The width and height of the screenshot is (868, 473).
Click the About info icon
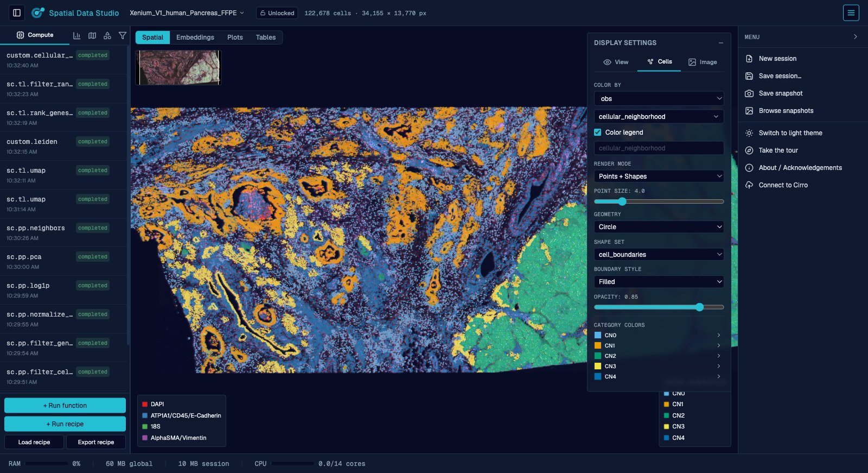click(x=749, y=168)
